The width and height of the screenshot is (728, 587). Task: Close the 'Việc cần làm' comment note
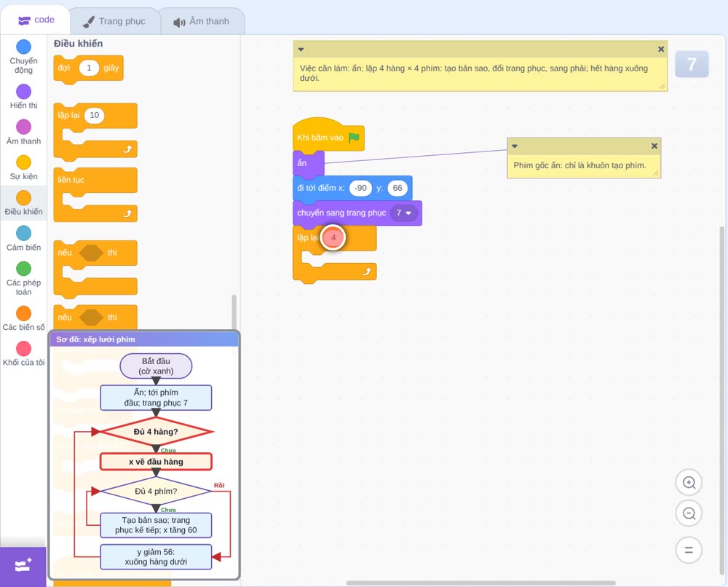(661, 50)
